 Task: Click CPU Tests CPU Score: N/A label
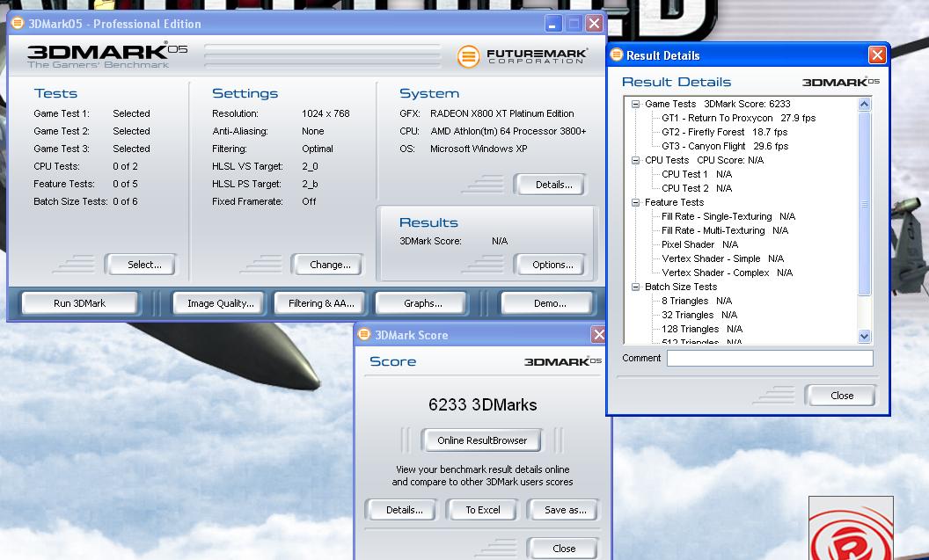click(x=704, y=160)
